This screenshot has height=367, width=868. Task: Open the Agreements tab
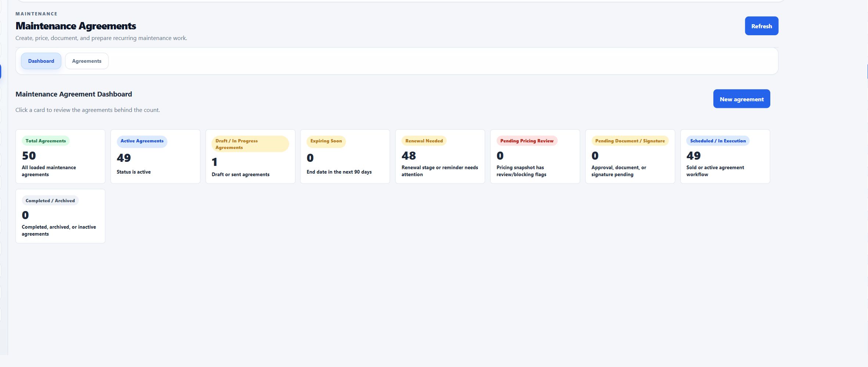87,61
